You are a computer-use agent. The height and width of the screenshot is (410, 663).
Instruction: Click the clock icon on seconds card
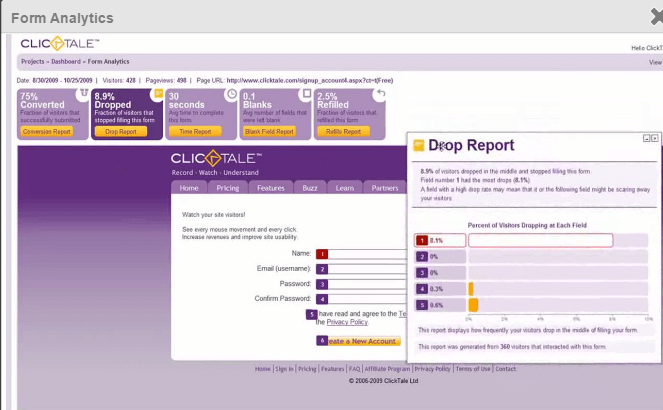click(232, 94)
